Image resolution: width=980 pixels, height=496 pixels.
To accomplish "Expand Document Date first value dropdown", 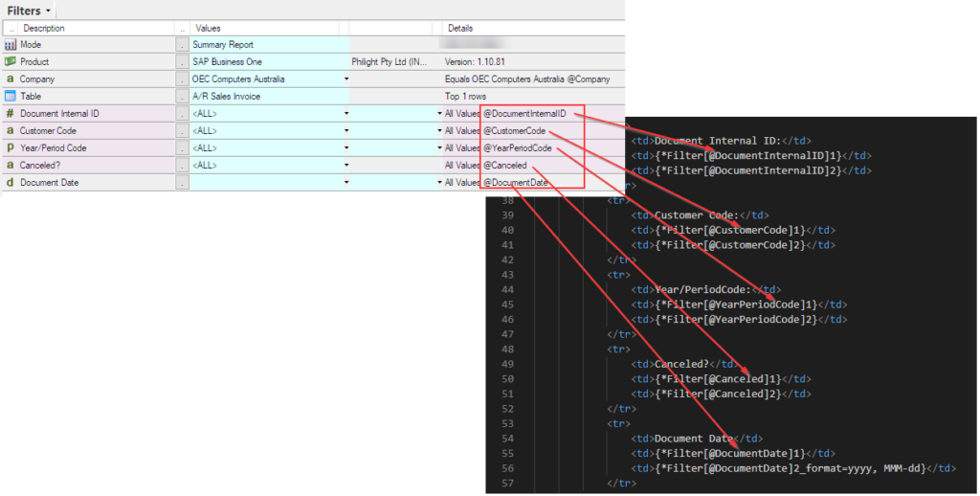I will [346, 183].
